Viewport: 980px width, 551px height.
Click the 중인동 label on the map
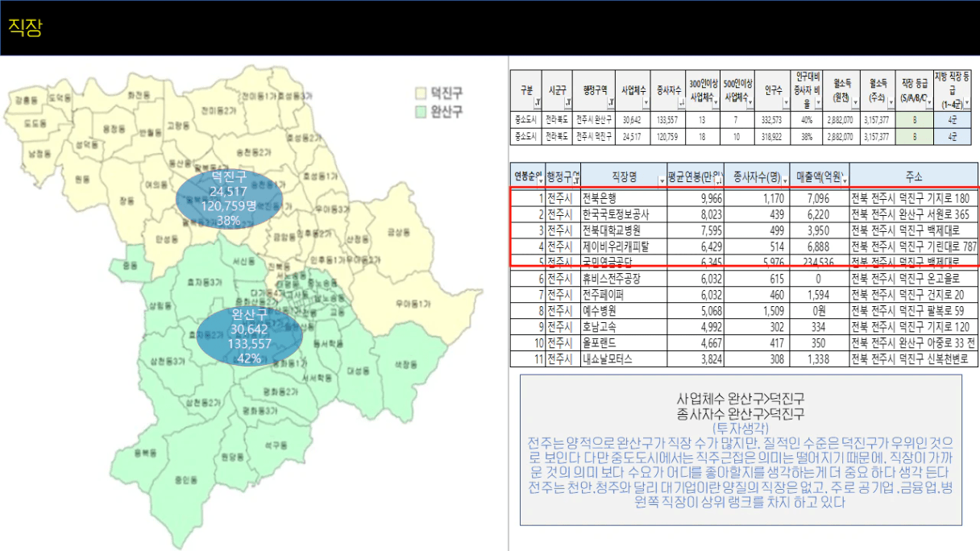point(185,481)
